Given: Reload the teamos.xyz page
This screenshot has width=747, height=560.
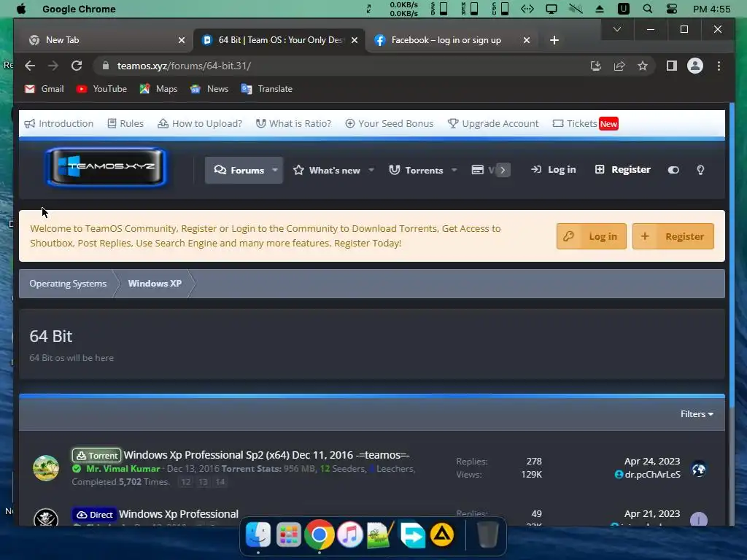Looking at the screenshot, I should point(77,66).
